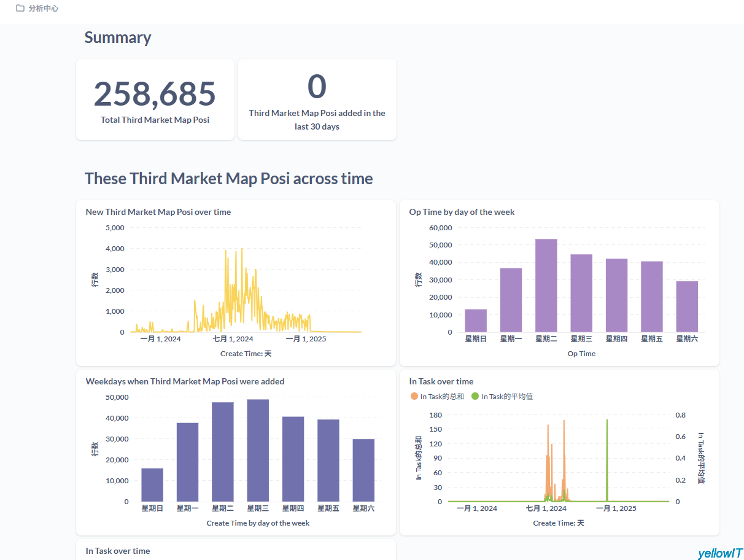Click In Task over time title above the legend

tap(441, 381)
